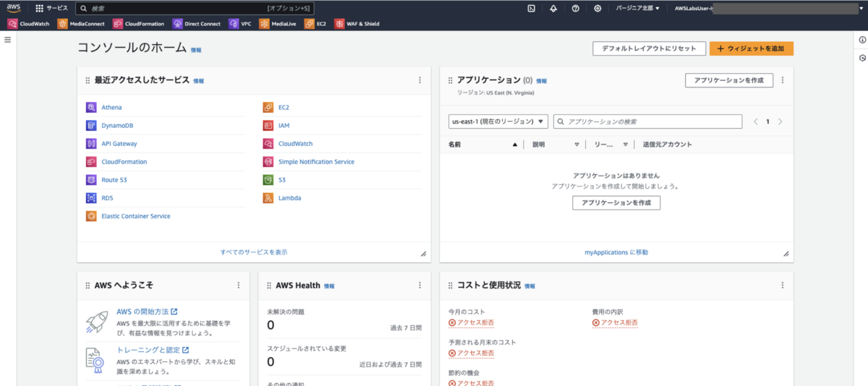The height and width of the screenshot is (386, 868).
Task: Open the VPC favorite shortcut
Action: pos(240,24)
